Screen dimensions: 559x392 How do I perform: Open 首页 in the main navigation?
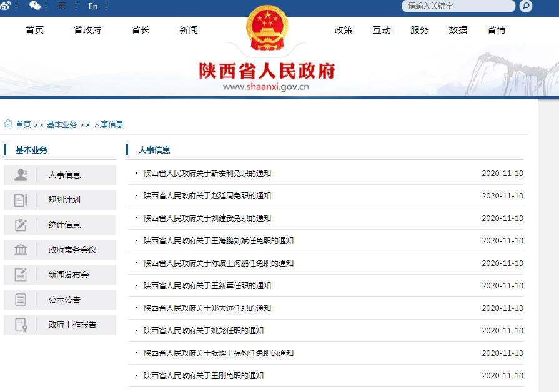tap(34, 30)
